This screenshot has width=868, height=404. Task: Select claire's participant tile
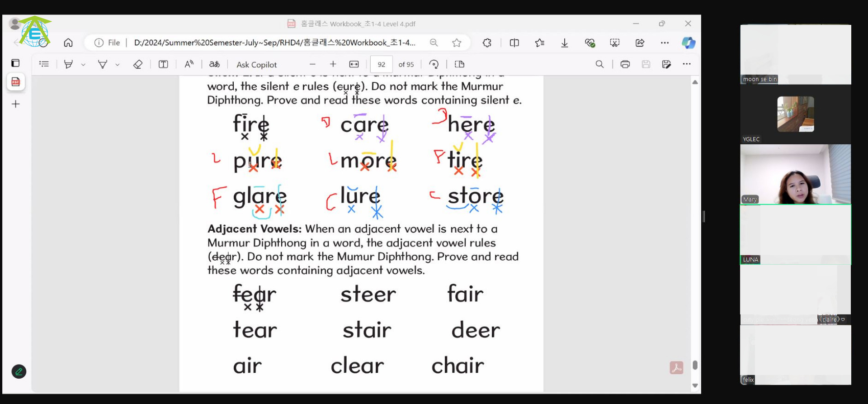(796, 295)
